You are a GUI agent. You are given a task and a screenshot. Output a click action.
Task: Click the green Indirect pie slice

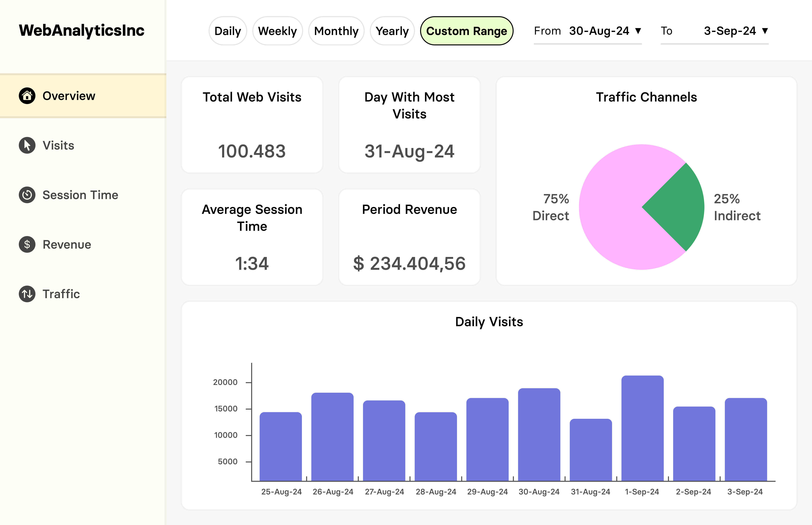point(678,207)
